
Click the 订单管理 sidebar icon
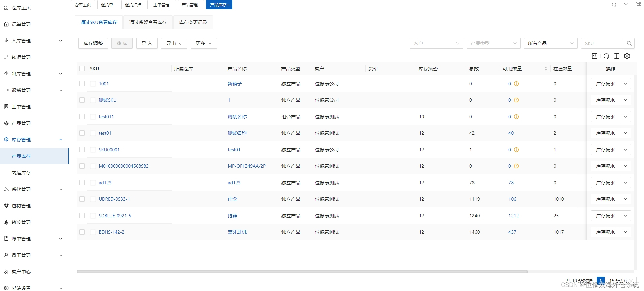coord(6,24)
